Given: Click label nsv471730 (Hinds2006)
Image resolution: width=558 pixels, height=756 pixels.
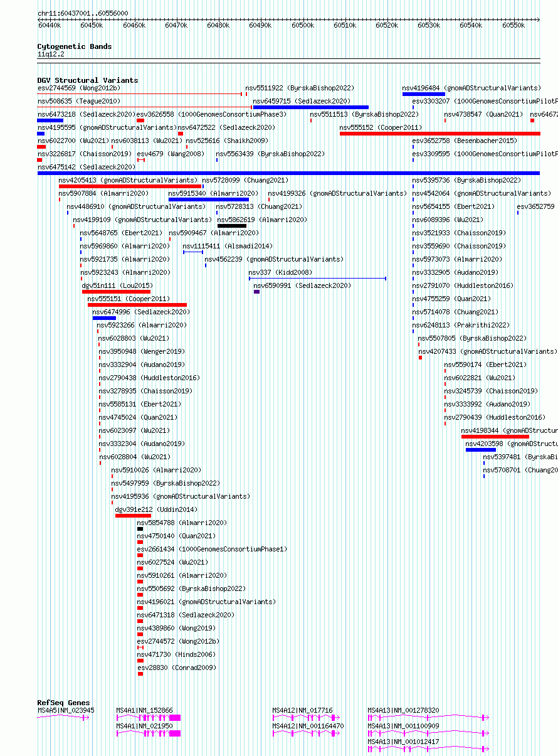Looking at the screenshot, I should (176, 654).
